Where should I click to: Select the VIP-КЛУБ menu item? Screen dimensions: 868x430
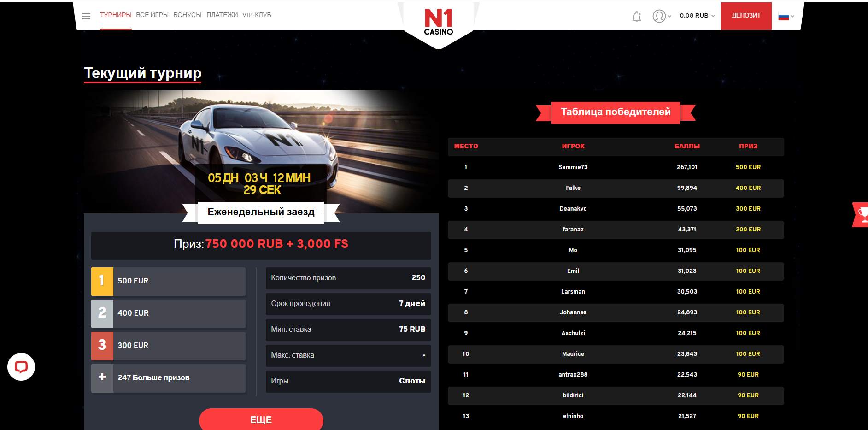[x=257, y=15]
